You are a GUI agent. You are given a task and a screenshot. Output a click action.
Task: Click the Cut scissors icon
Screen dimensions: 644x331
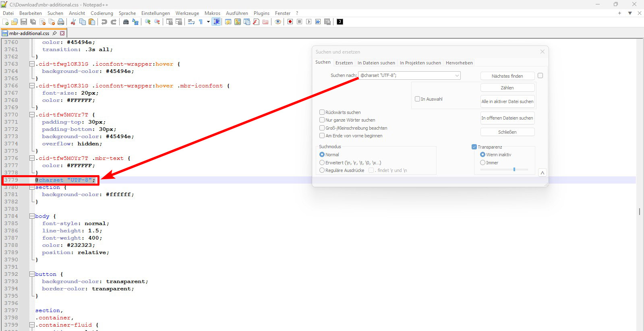(x=73, y=22)
